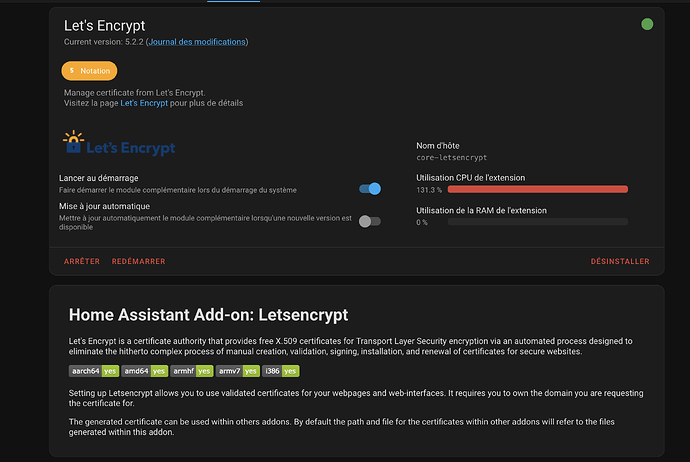Screen dimensions: 690x462
Task: Click the RAM usage progress bar
Action: click(538, 222)
